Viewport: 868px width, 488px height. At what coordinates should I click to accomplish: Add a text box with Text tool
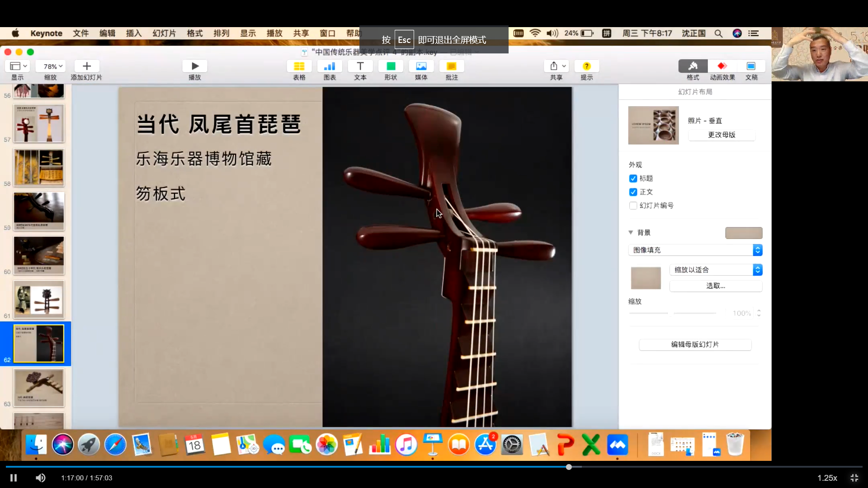coord(360,66)
